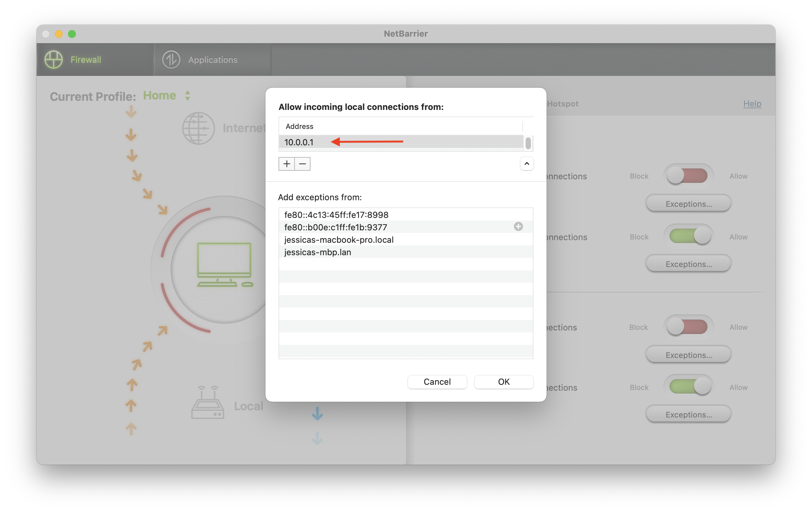Switch to the Applications tab
The image size is (812, 513).
point(212,60)
